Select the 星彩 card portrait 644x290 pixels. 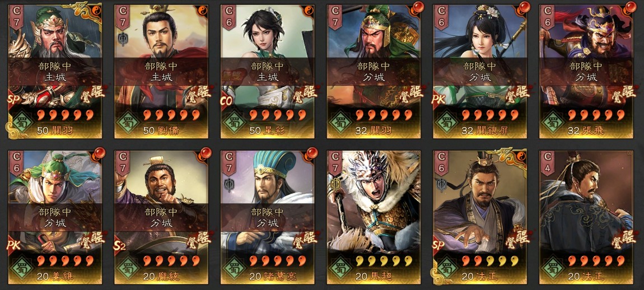click(267, 72)
